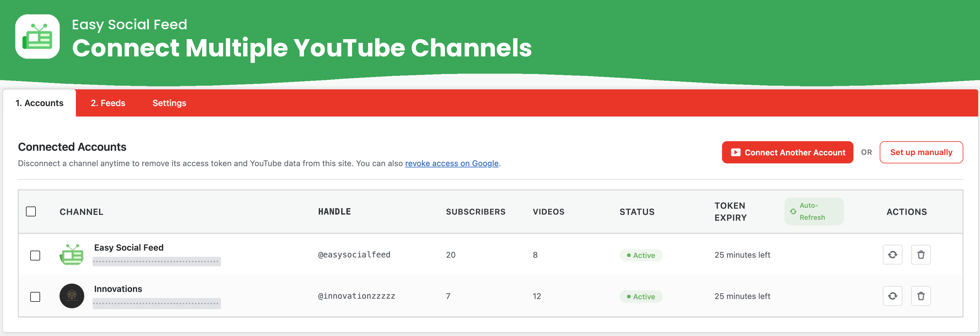980x336 pixels.
Task: Click the Auto-Refresh badge
Action: pos(814,211)
